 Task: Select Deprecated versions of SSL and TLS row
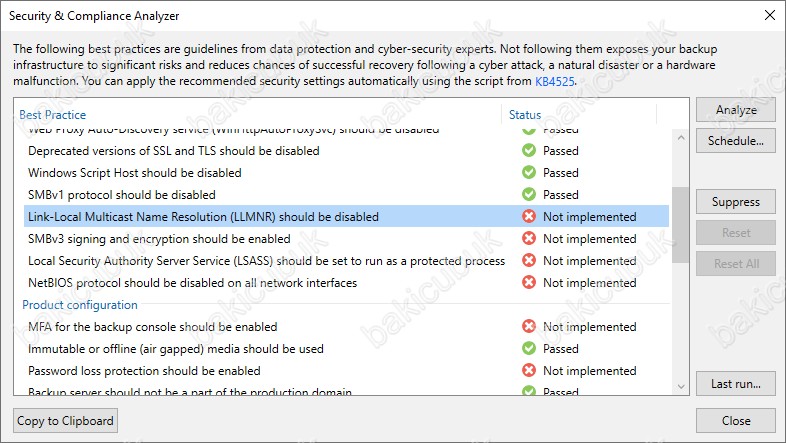(x=346, y=150)
